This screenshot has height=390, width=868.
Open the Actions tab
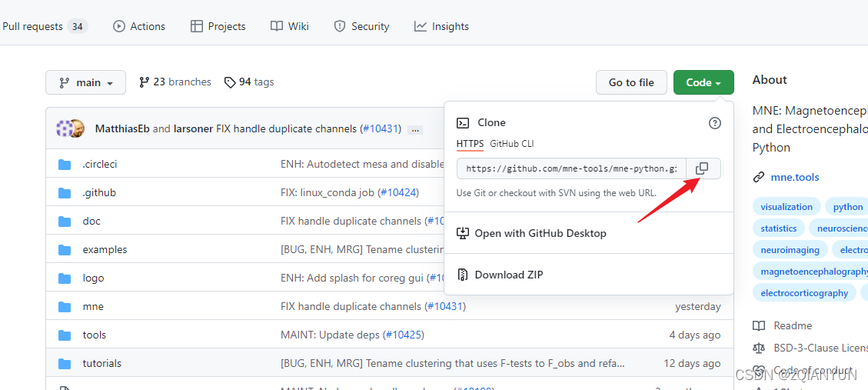click(x=139, y=26)
